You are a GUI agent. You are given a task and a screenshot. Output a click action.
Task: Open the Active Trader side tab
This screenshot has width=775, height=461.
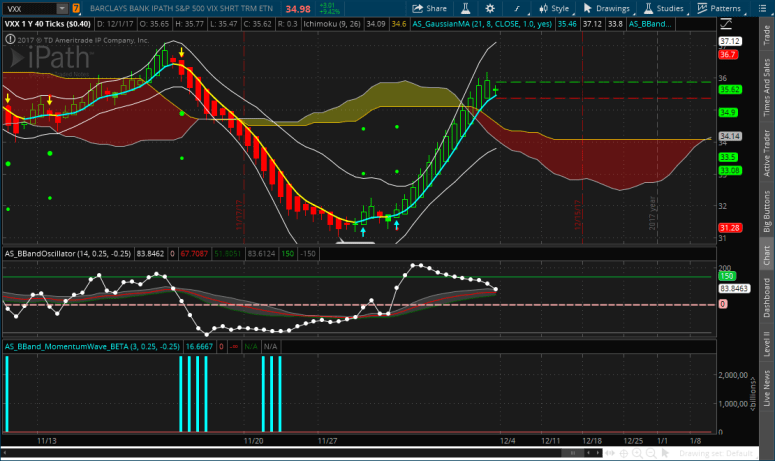(766, 147)
